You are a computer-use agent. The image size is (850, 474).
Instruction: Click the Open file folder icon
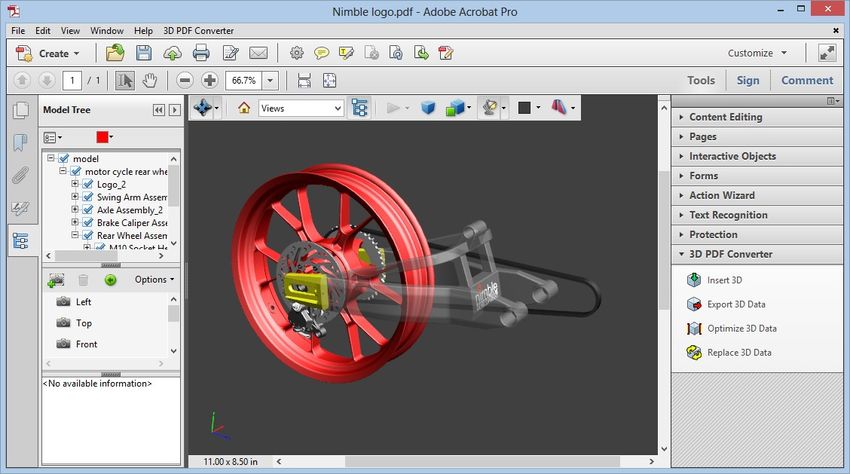coord(115,53)
